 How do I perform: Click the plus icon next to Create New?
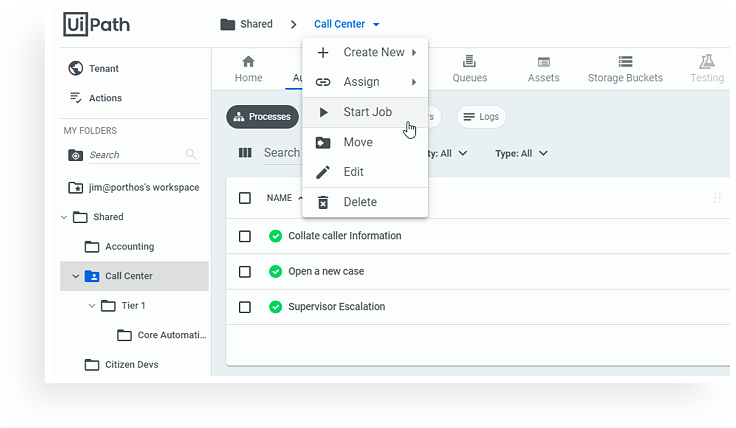pyautogui.click(x=323, y=53)
